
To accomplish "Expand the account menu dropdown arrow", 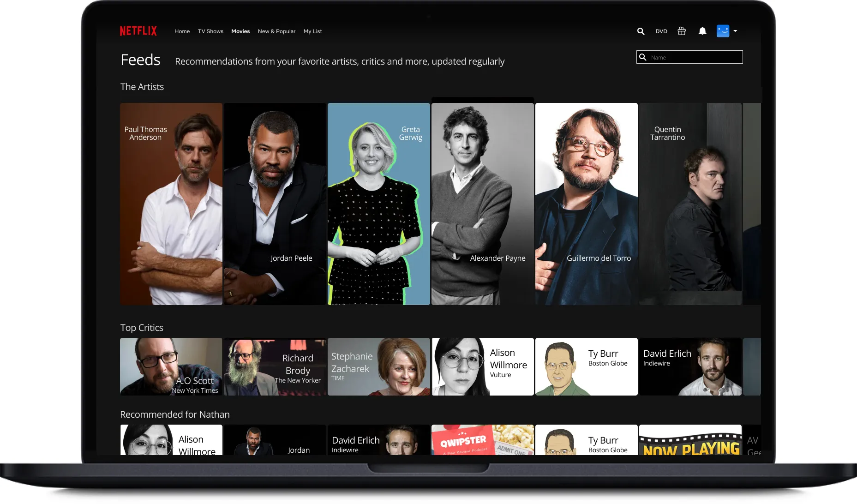I will click(735, 31).
